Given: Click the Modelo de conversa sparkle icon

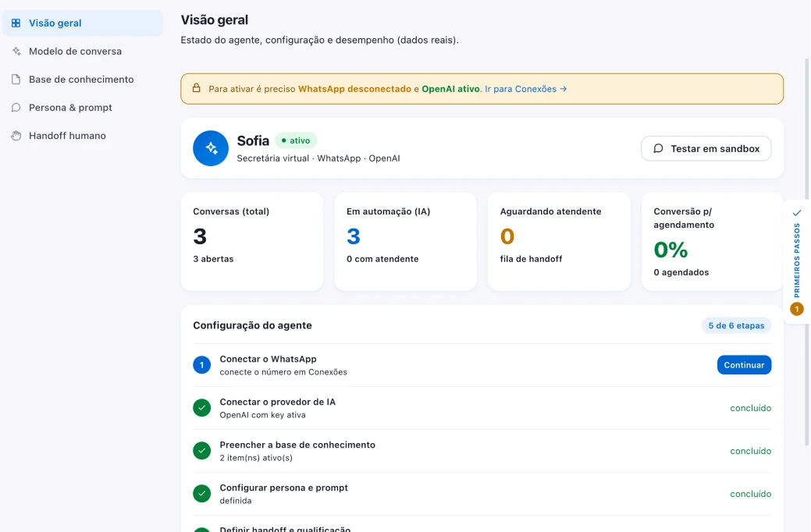Looking at the screenshot, I should [x=16, y=51].
